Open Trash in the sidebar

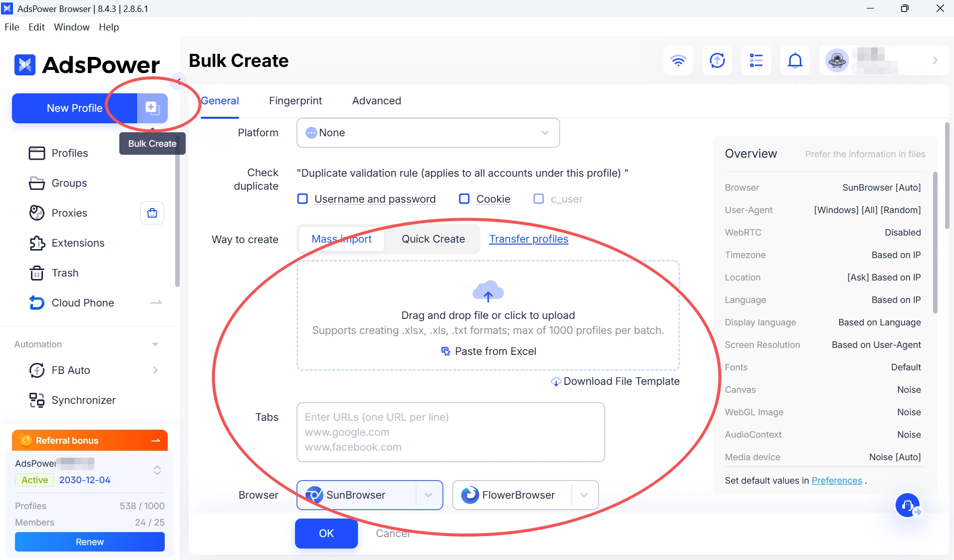click(x=65, y=273)
